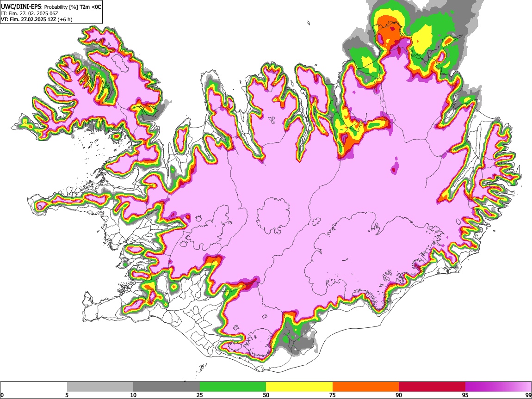Click the light gray 5-10% legend swatch
The height and width of the screenshot is (399, 532).
[x=100, y=387]
